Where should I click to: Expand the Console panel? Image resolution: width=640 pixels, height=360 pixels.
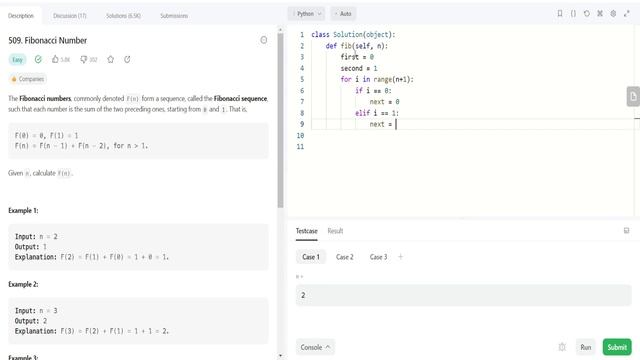(x=315, y=347)
